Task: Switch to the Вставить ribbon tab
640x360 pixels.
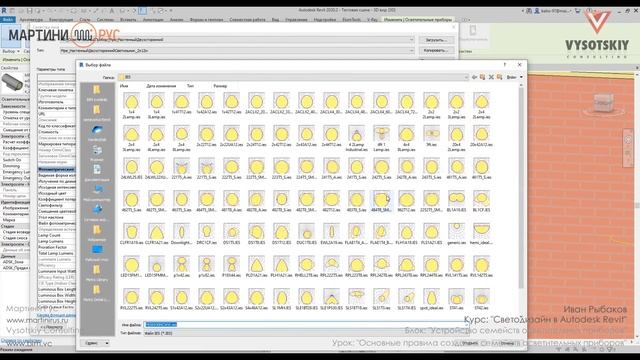Action: pyautogui.click(x=128, y=20)
